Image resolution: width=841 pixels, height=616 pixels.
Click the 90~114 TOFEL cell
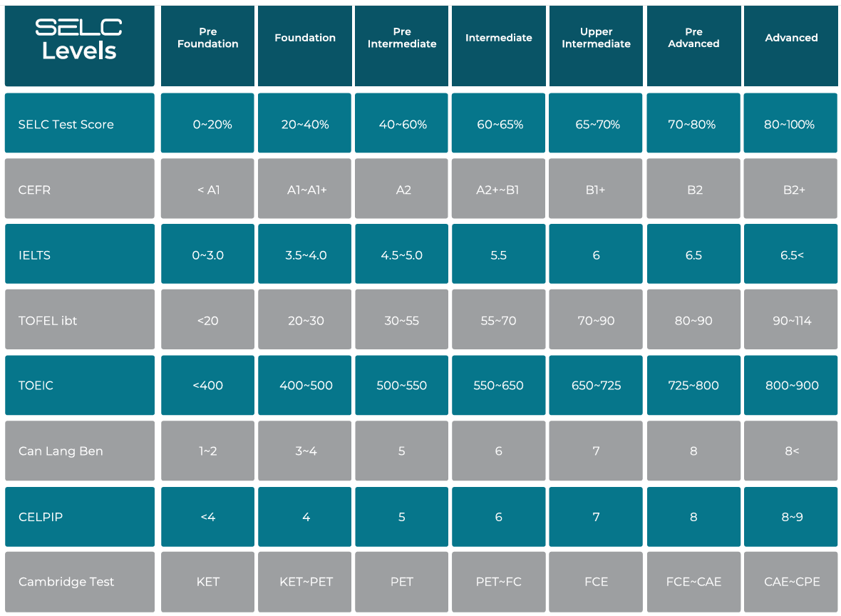[791, 320]
